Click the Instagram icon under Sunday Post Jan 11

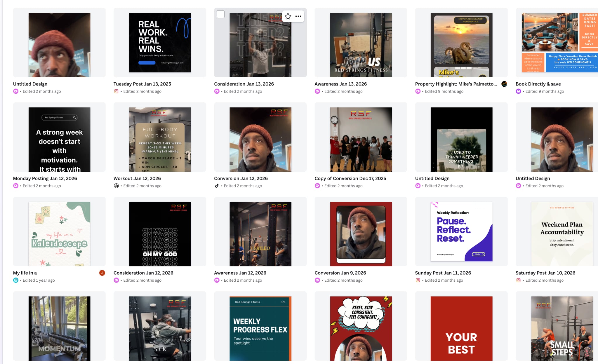418,280
